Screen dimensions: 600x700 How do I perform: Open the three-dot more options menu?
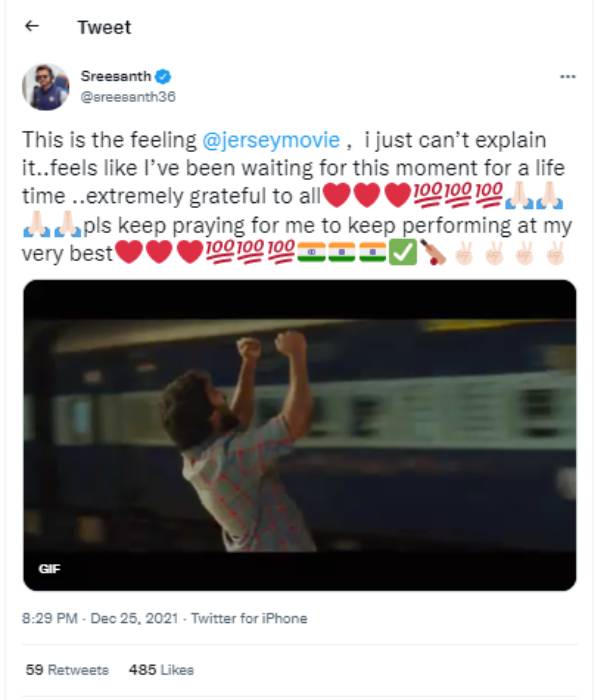[x=567, y=76]
